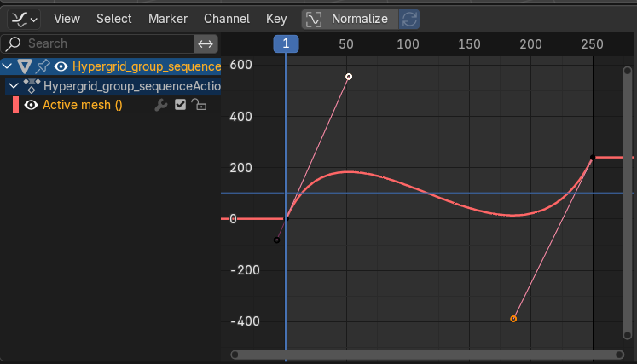Collapse the Hypergrid_group_sequence object row
This screenshot has width=637, height=364.
coord(8,66)
